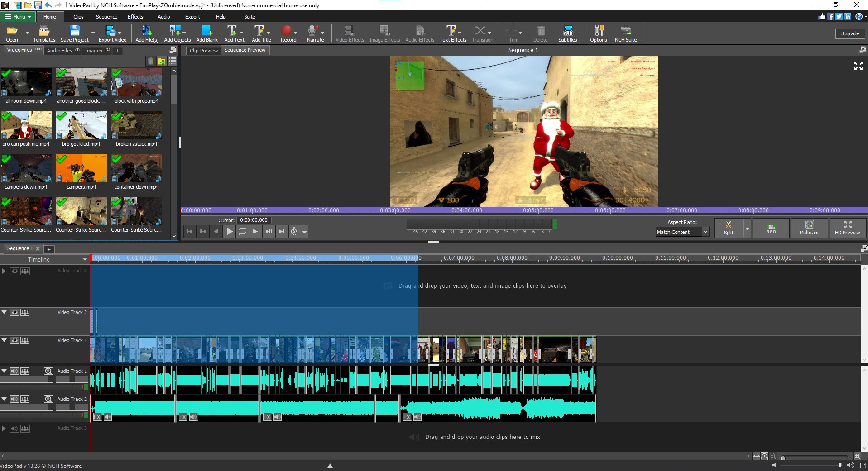
Task: Toggle the Audio Track 3 speaker icon
Action: click(14, 428)
